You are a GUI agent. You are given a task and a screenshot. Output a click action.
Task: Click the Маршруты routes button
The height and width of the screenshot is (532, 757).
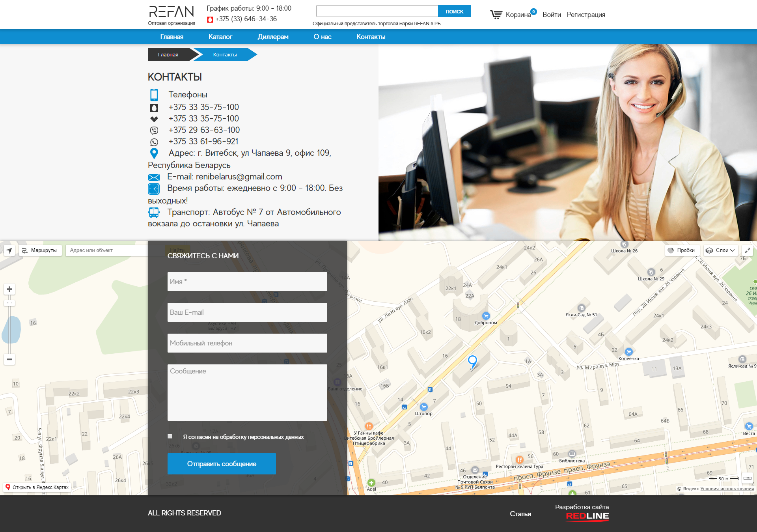pos(40,250)
